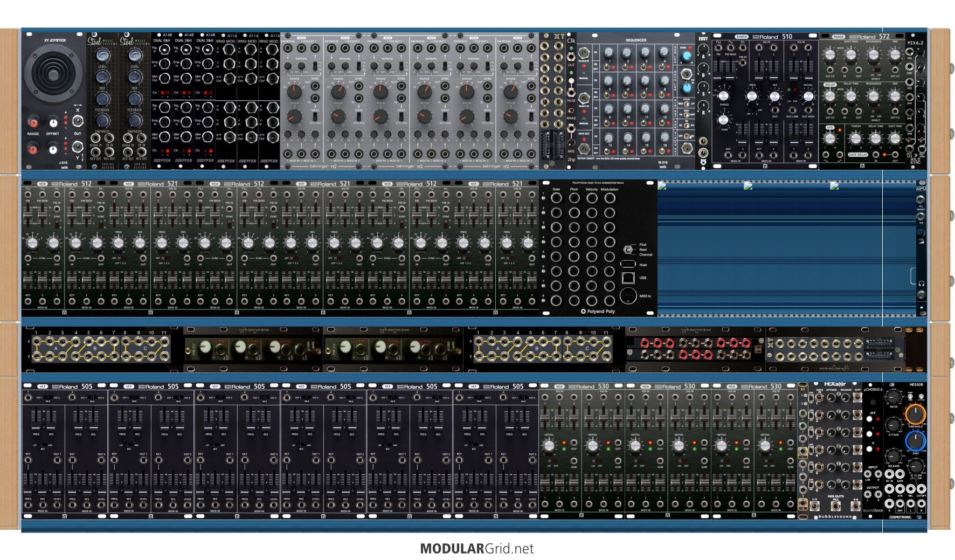
Task: Click top Trig In jack on leftmost A148
Action: tap(164, 50)
